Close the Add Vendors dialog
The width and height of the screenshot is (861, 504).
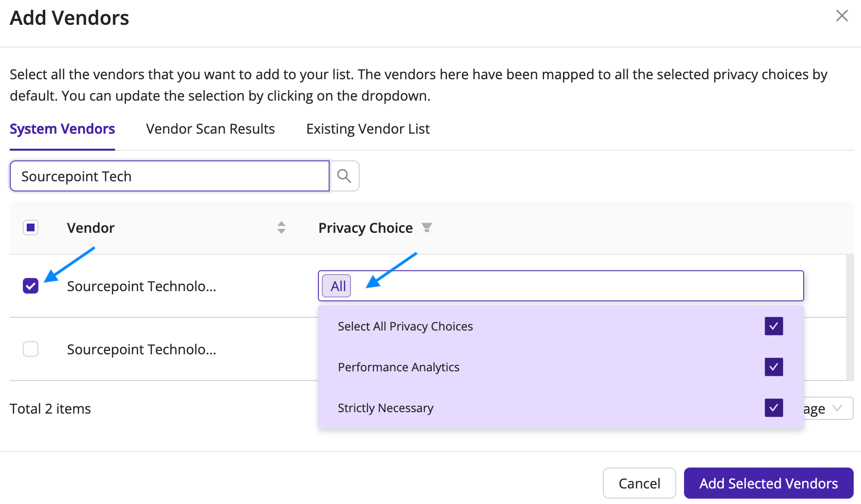(842, 16)
